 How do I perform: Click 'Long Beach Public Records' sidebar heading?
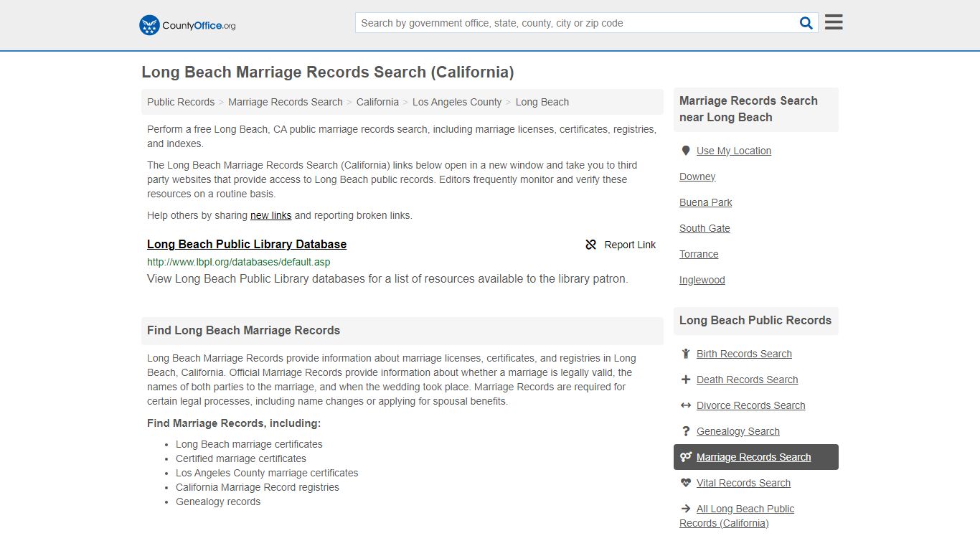[x=755, y=321]
